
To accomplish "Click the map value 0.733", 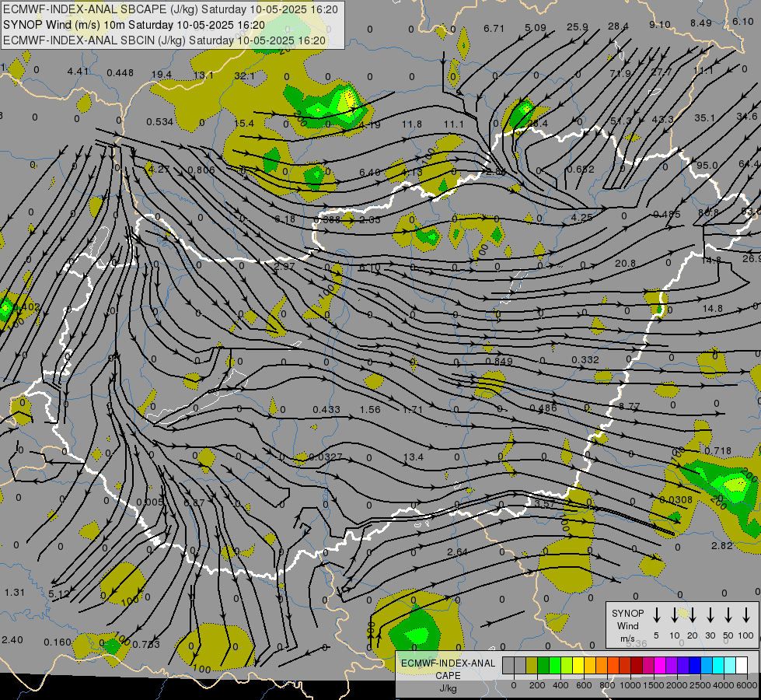I will tap(145, 644).
